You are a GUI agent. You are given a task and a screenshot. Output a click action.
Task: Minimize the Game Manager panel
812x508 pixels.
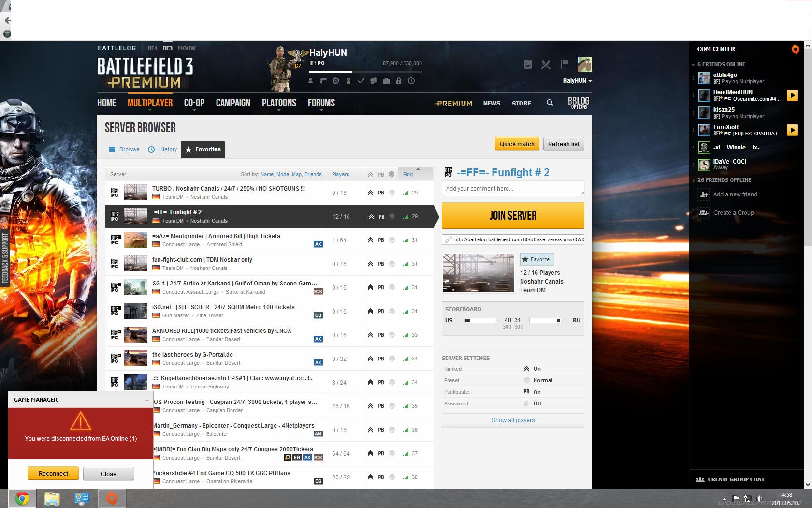147,400
